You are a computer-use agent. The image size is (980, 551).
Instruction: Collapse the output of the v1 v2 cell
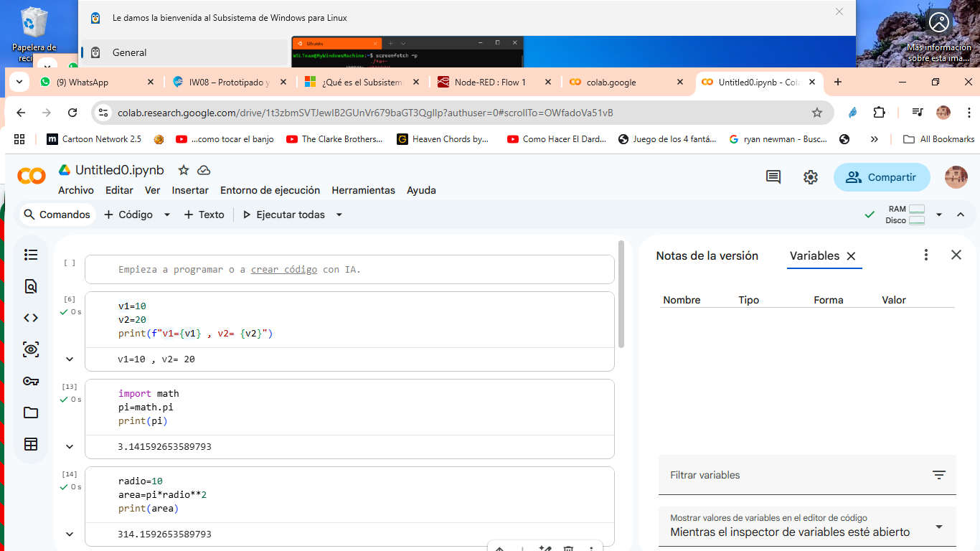[70, 359]
